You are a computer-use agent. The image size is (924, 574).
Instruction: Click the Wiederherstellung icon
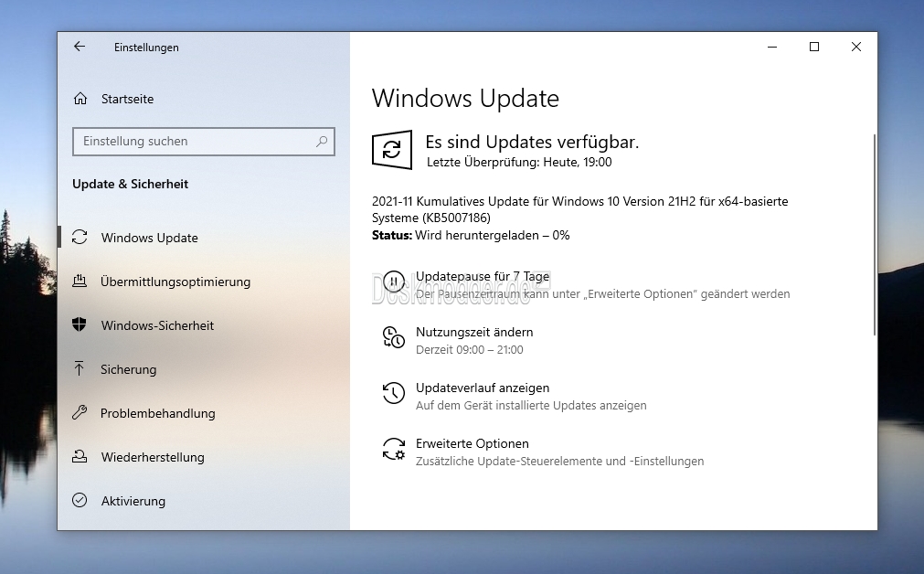click(80, 457)
